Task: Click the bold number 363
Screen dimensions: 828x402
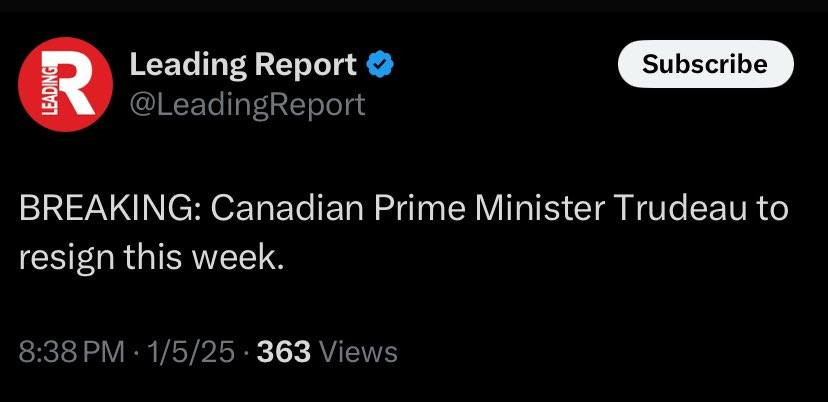Action: click(x=284, y=352)
